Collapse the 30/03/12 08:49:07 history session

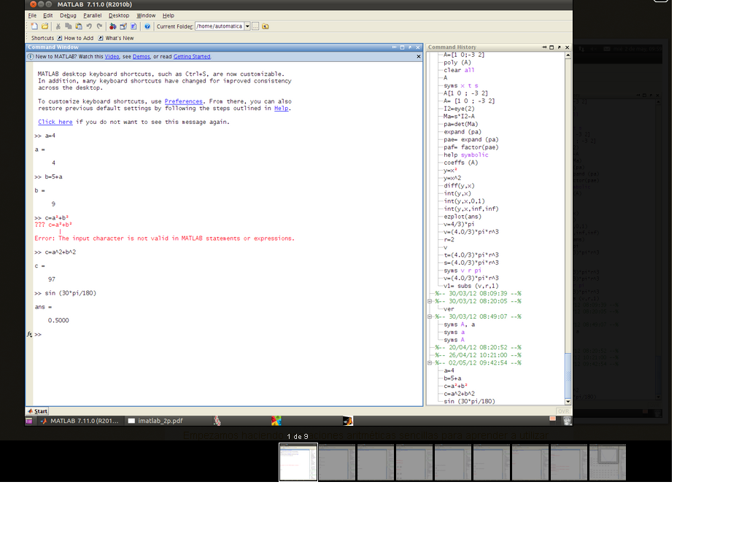point(430,316)
